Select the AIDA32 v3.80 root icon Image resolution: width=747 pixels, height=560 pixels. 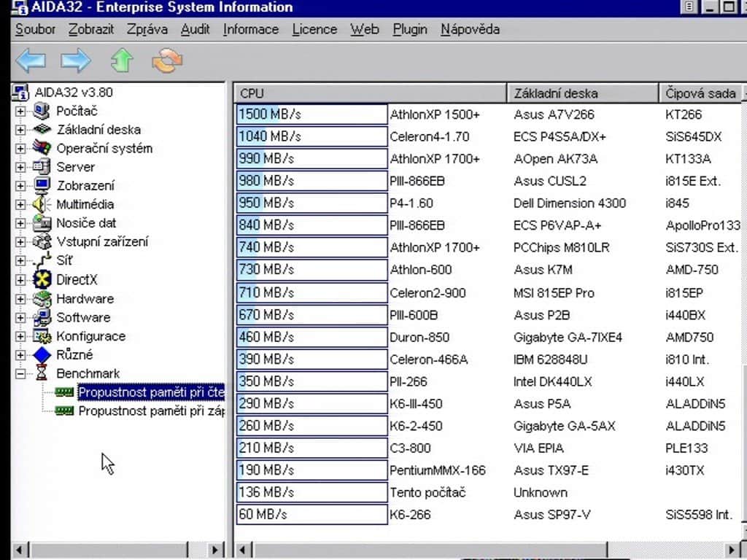[x=20, y=93]
